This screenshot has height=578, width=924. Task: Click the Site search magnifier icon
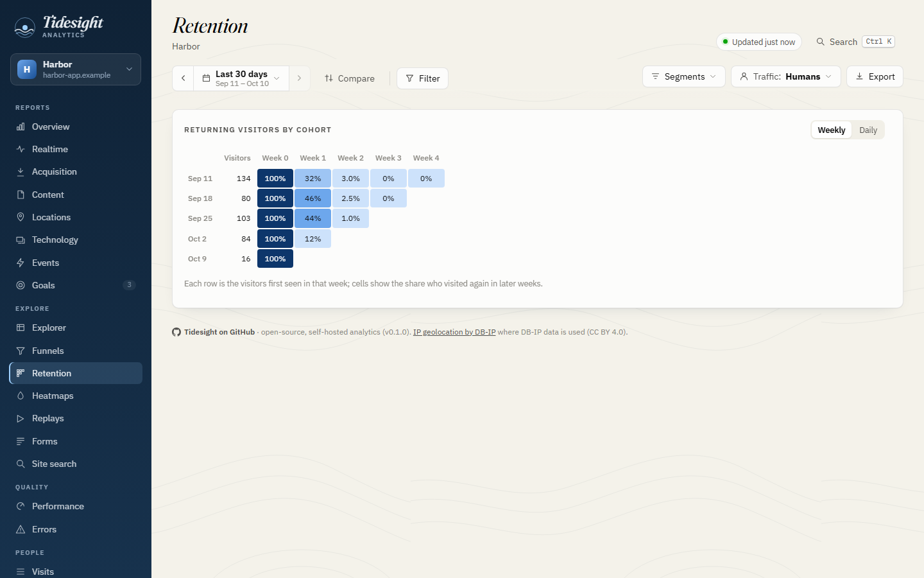click(21, 464)
